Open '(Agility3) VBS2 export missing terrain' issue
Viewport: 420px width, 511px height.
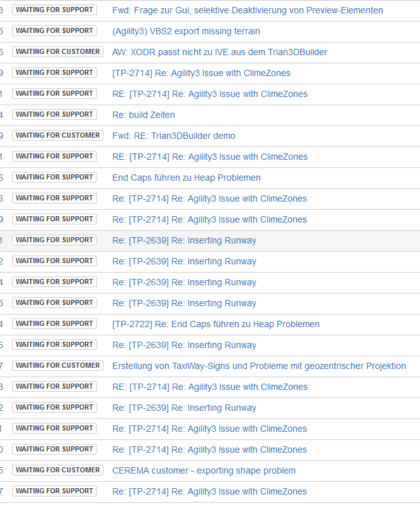[x=186, y=31]
